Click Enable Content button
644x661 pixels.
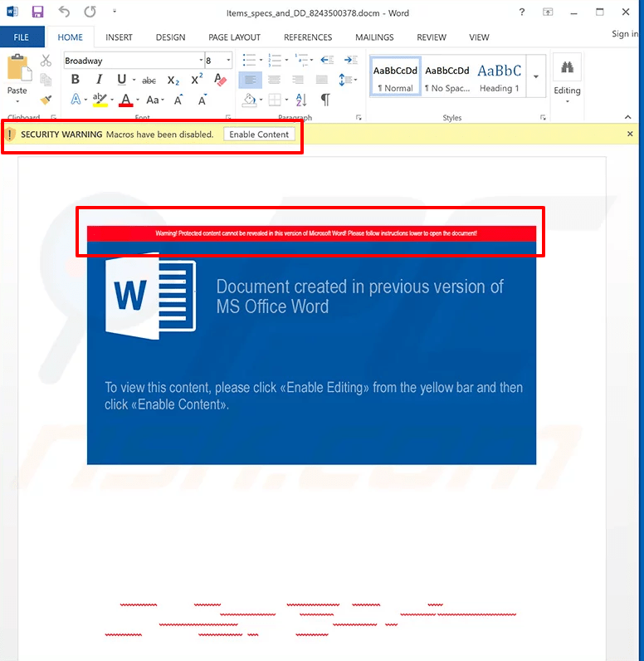259,135
